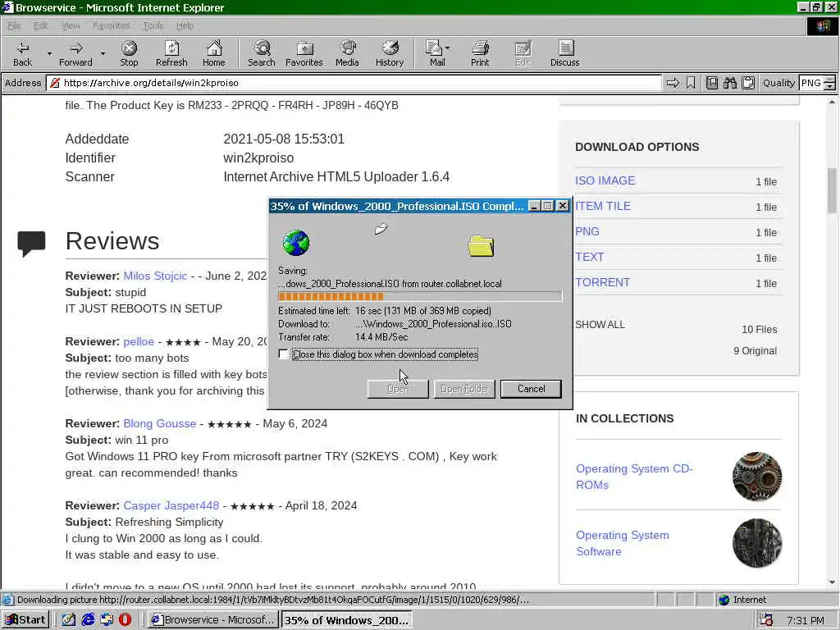Switch to Browservice taskbar button
This screenshot has height=630, width=840.
click(213, 620)
